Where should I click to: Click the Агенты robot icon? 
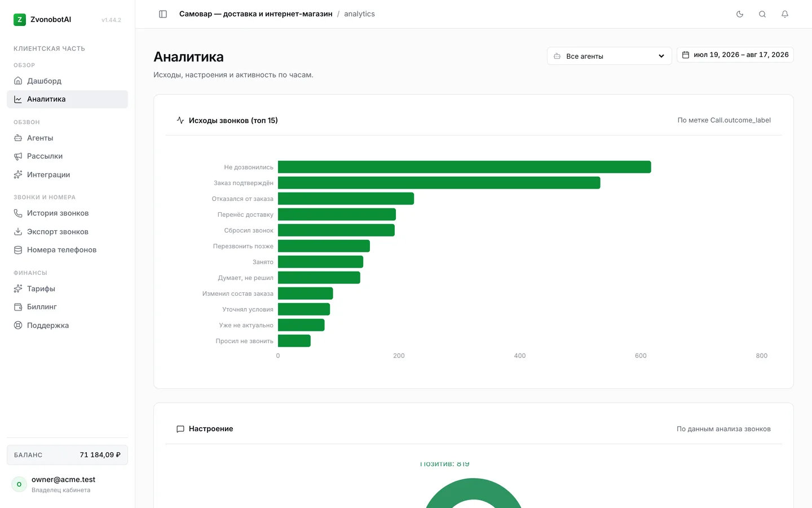click(18, 138)
